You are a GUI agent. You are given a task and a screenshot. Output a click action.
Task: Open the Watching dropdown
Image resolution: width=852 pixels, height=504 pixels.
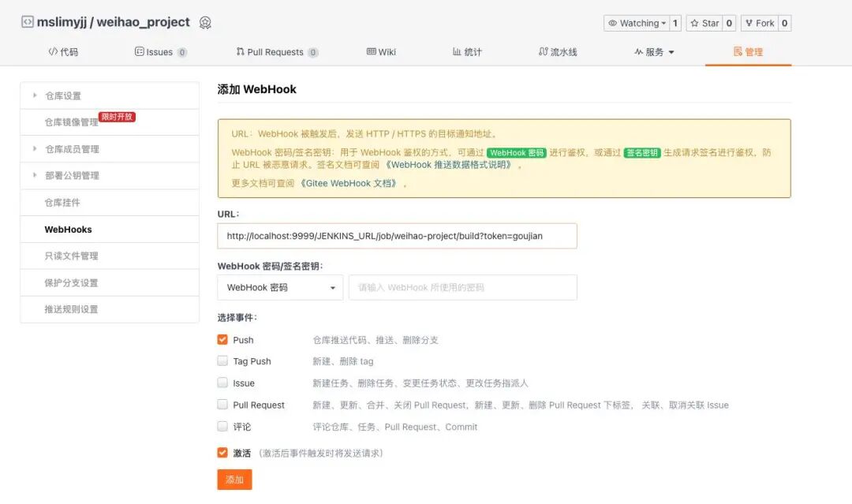(637, 24)
